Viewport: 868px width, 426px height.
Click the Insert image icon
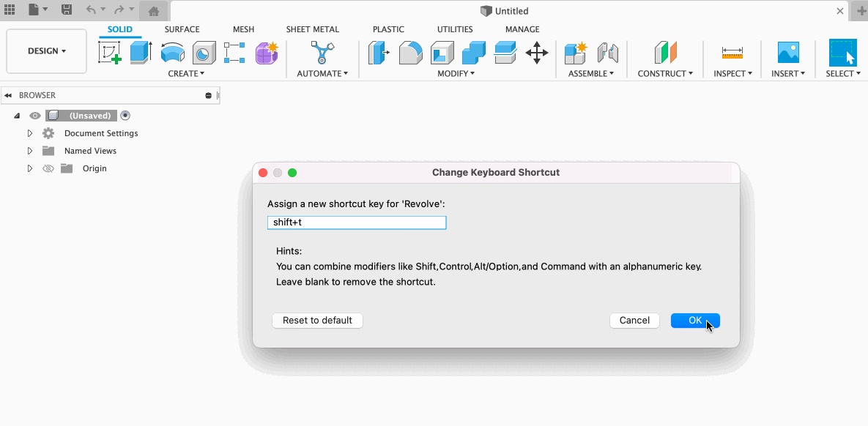pyautogui.click(x=788, y=53)
